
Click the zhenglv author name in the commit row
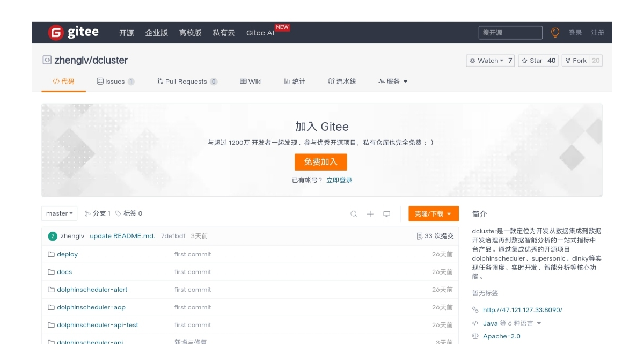point(72,236)
